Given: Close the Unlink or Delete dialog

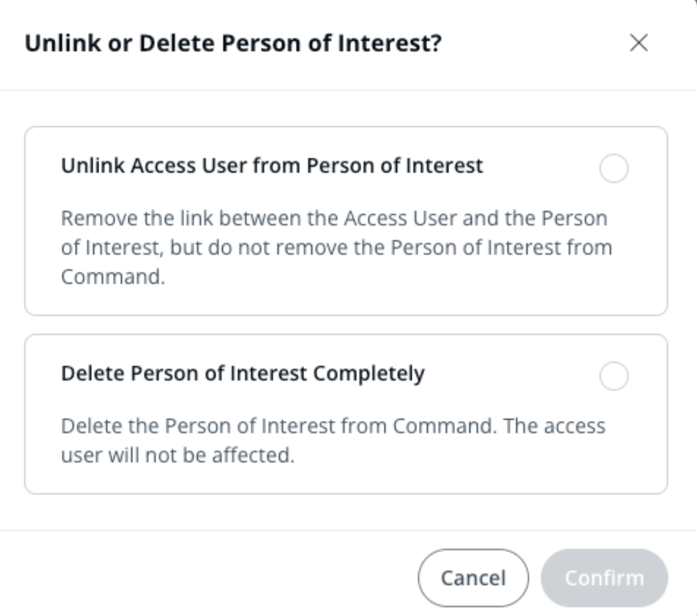Looking at the screenshot, I should pyautogui.click(x=638, y=44).
